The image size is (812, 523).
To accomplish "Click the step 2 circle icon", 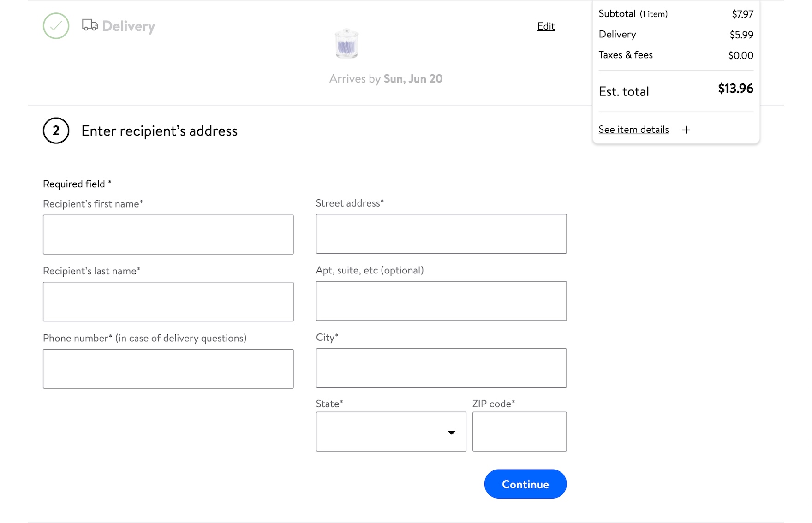I will click(x=56, y=131).
